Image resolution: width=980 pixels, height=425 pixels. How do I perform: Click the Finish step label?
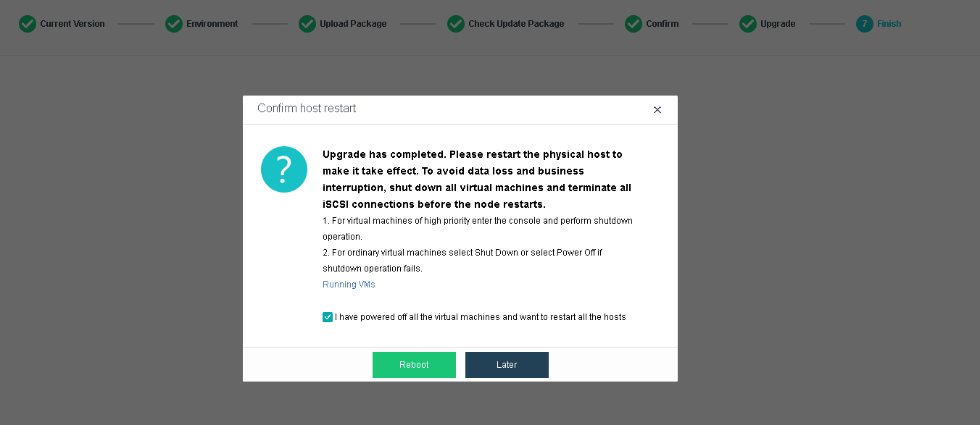889,24
